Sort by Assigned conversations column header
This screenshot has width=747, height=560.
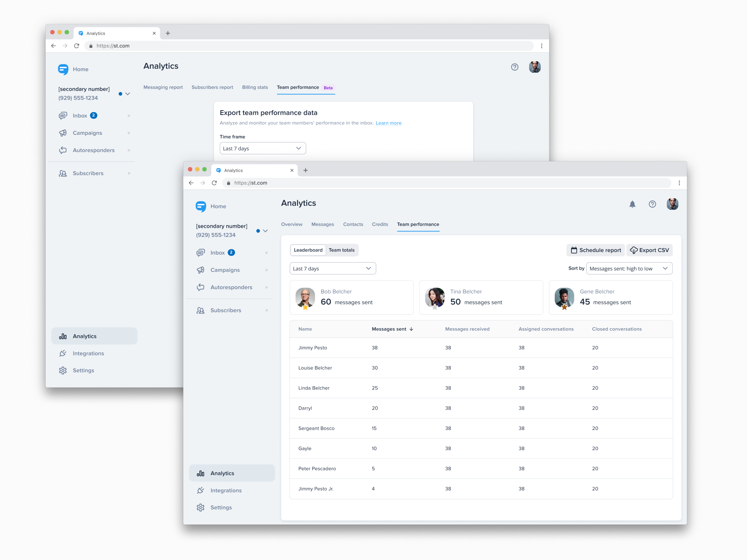coord(546,329)
